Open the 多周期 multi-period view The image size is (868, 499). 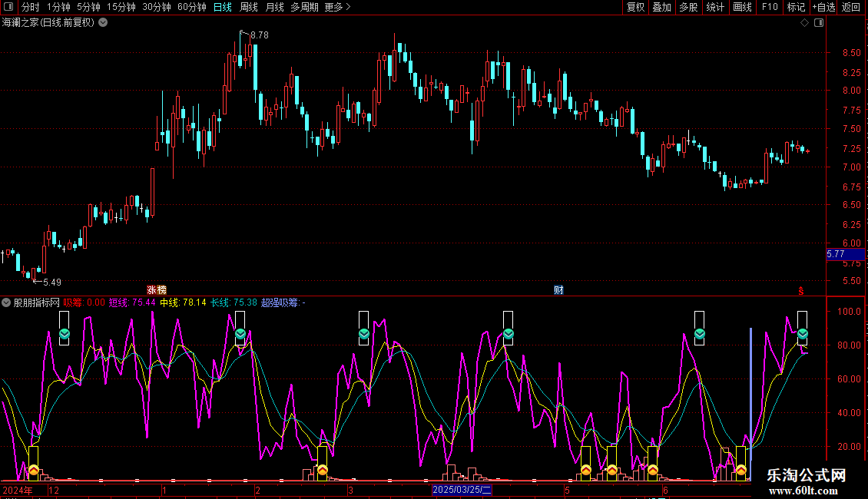pos(304,7)
